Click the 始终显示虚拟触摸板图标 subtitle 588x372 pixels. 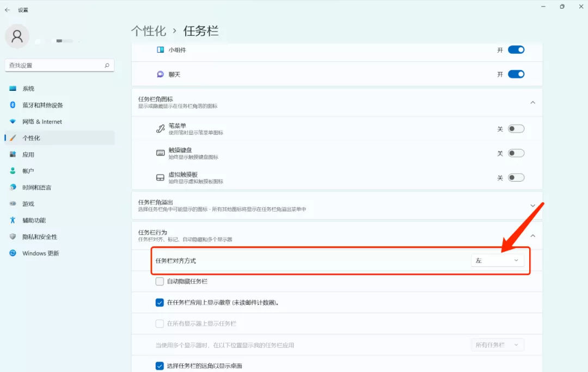click(196, 181)
